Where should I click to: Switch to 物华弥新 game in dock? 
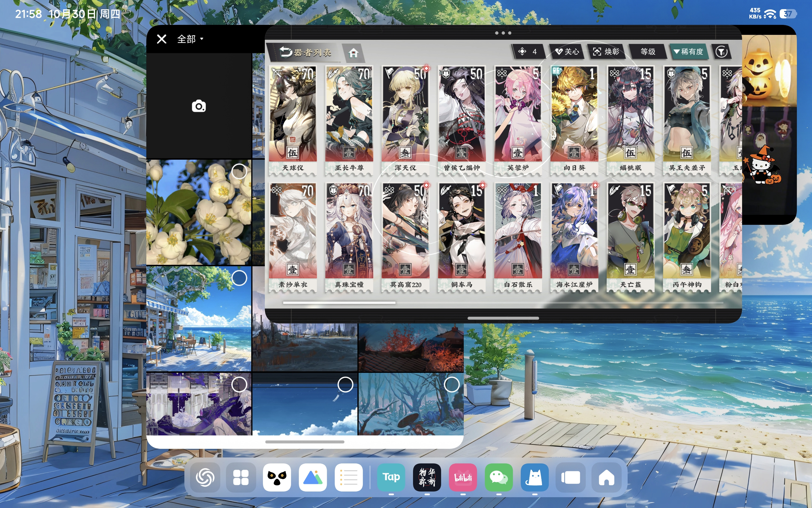click(427, 477)
